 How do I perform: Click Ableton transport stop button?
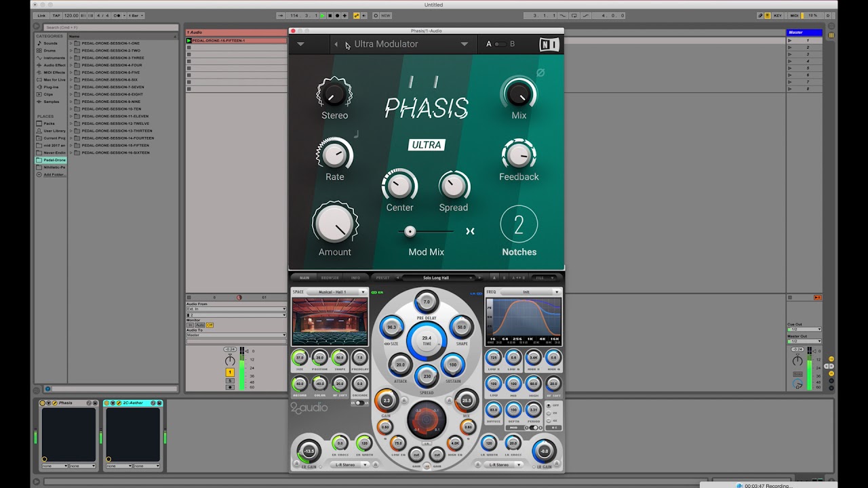point(330,15)
